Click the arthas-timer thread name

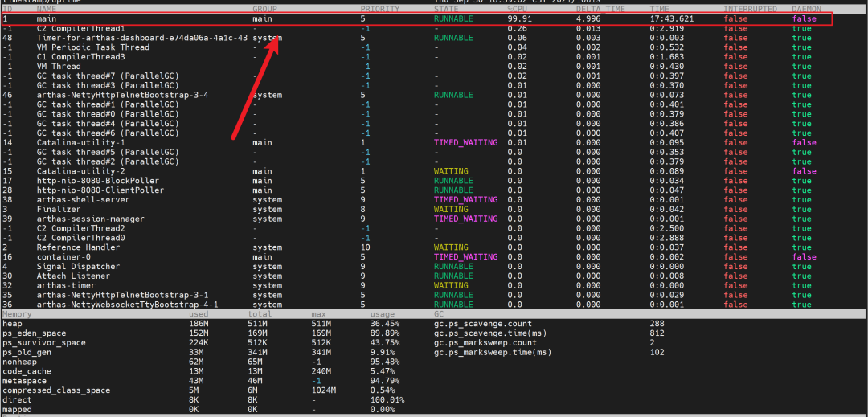click(67, 285)
